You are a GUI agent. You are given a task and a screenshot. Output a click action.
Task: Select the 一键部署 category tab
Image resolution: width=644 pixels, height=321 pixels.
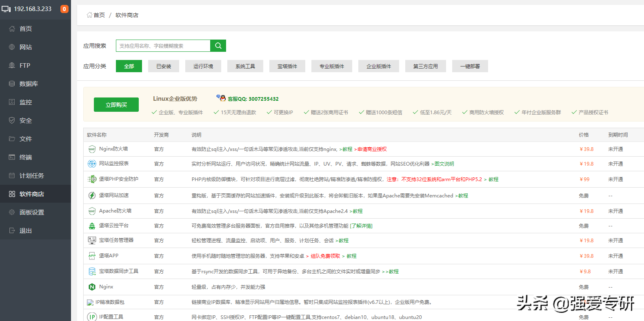tap(470, 66)
